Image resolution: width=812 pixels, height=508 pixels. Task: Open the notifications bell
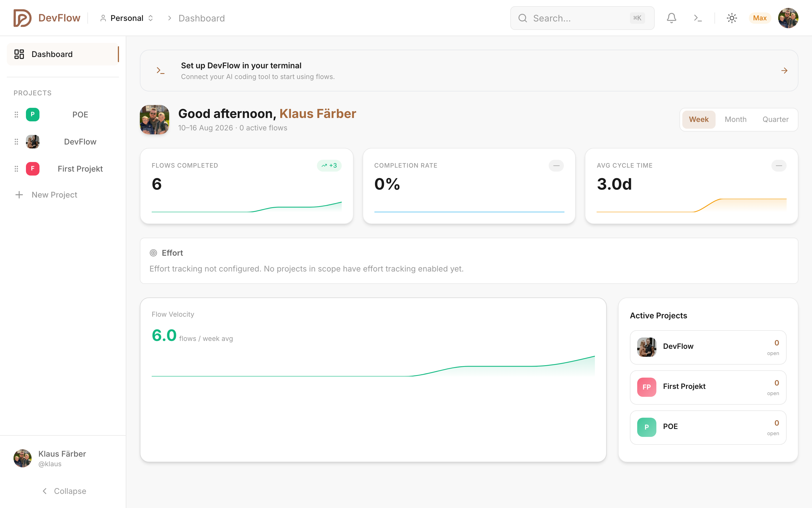coord(671,18)
